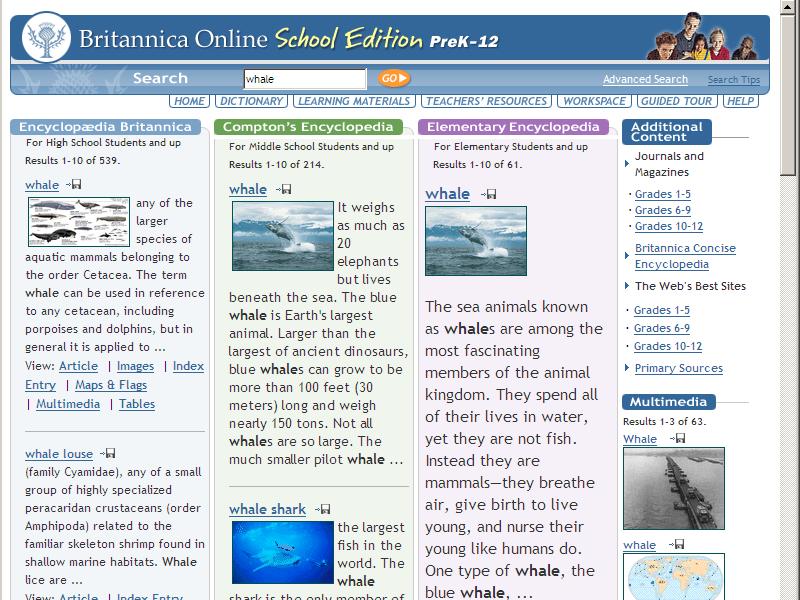Open the whale louse entry link
The height and width of the screenshot is (600, 800).
[59, 454]
